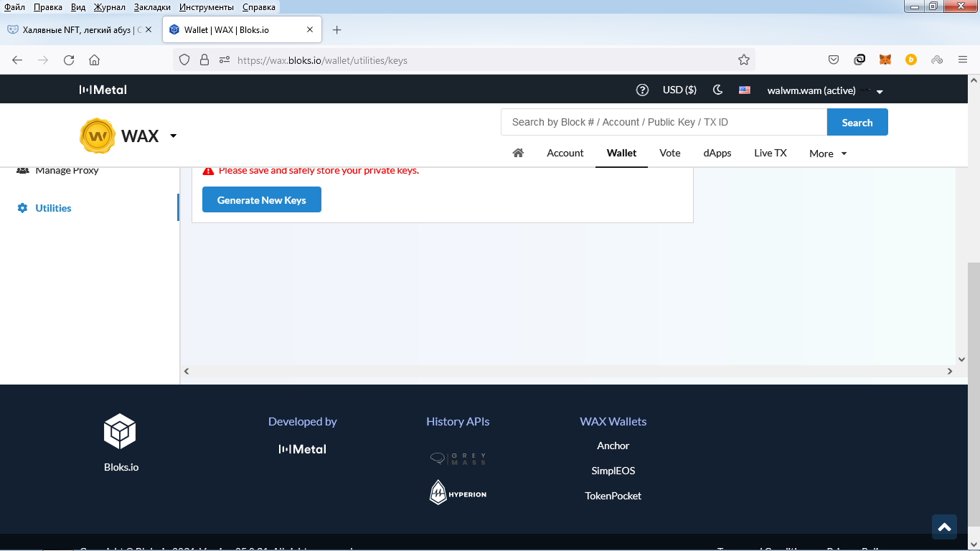Open the Live TX nav tab
Image resolution: width=980 pixels, height=551 pixels.
(771, 153)
